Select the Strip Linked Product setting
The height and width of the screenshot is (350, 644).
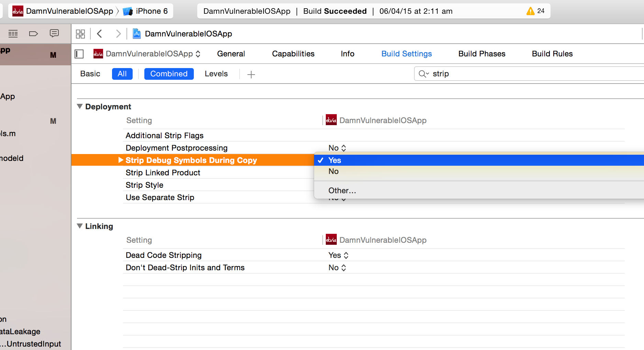[x=163, y=173]
